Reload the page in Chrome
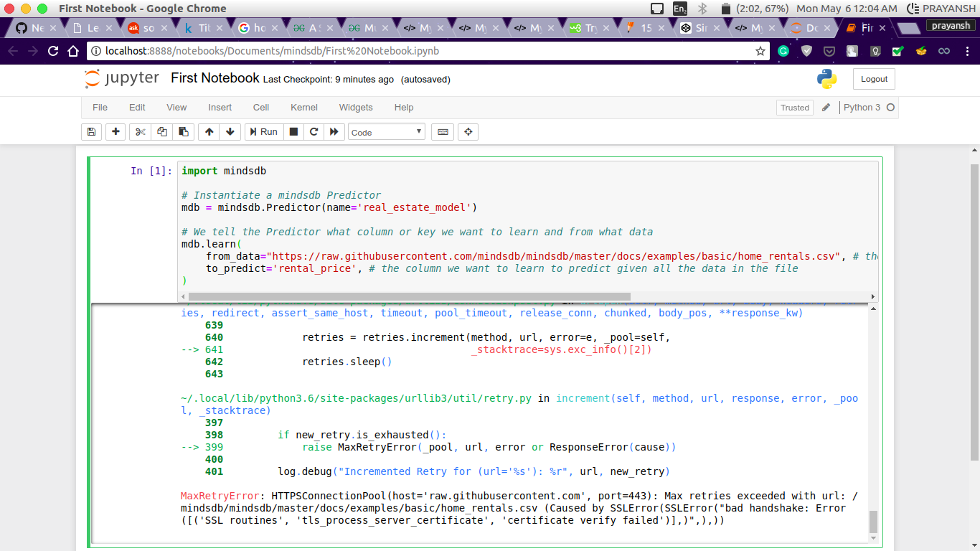Screen dimensions: 980x551 [x=53, y=51]
